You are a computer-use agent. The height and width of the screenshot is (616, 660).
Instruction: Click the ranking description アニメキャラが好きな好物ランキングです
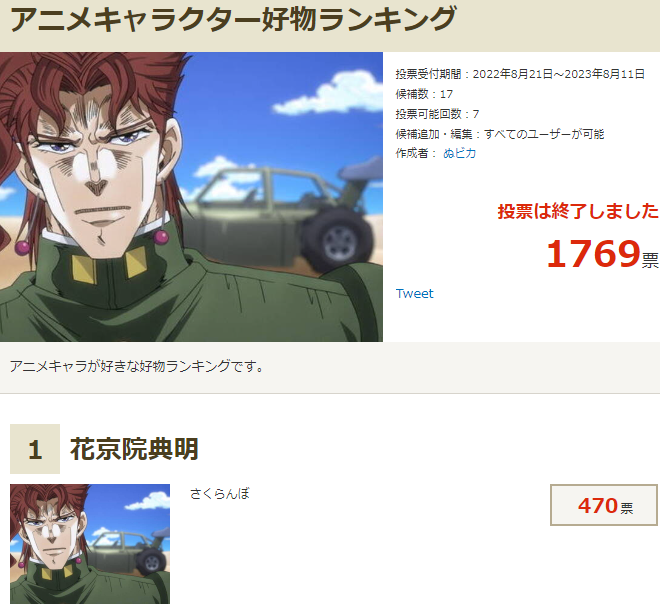[x=136, y=366]
